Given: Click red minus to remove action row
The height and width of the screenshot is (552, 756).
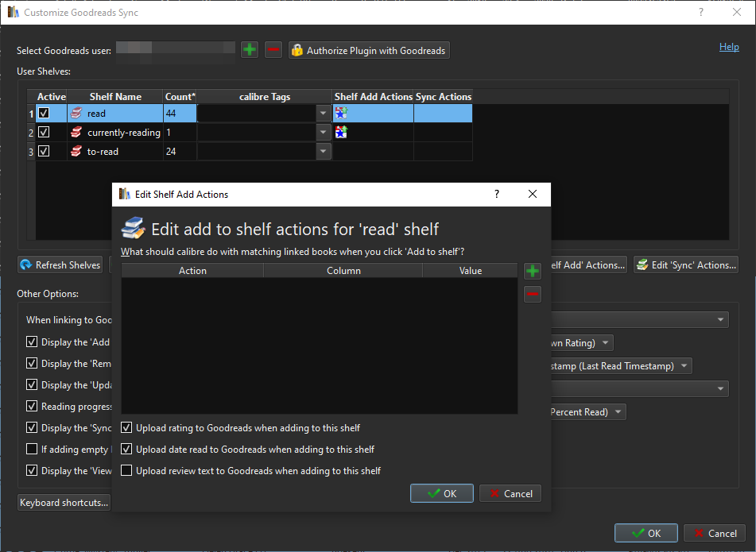Looking at the screenshot, I should (533, 295).
